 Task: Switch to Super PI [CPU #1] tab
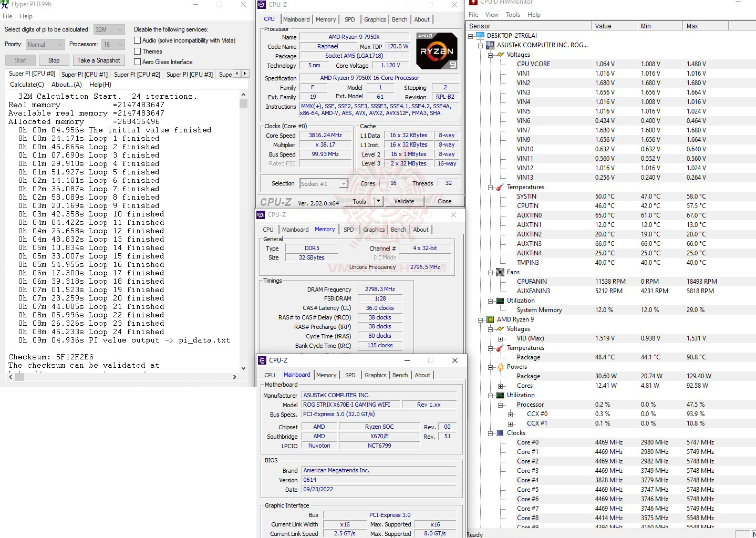84,75
